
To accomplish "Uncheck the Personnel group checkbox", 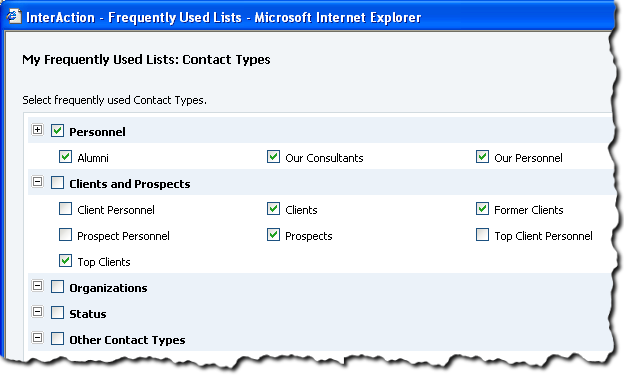I will [x=57, y=131].
